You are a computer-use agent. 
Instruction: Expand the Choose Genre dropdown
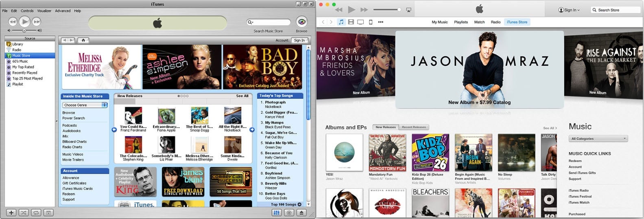click(x=85, y=105)
